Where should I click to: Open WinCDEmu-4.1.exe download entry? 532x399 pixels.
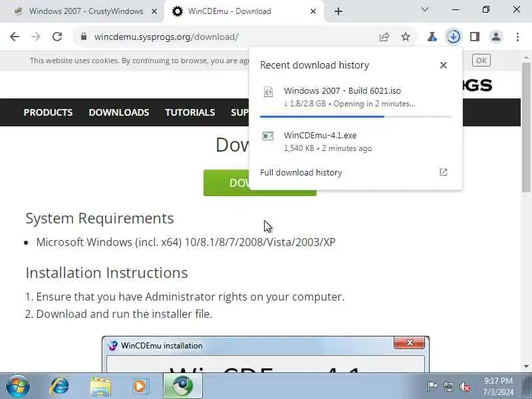[355, 142]
